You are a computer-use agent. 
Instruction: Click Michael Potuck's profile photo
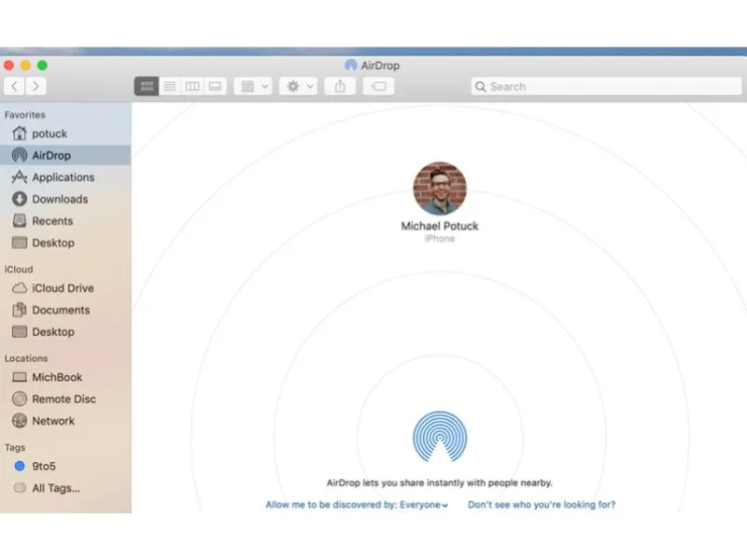(440, 189)
